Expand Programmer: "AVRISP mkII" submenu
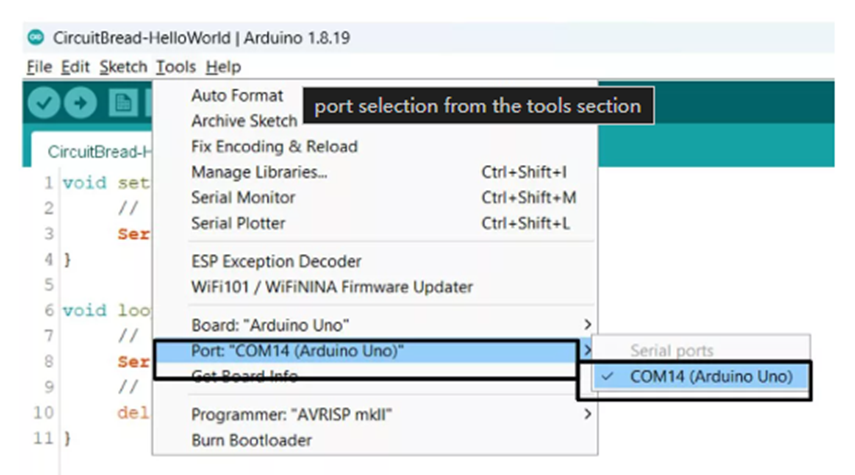 [x=375, y=415]
